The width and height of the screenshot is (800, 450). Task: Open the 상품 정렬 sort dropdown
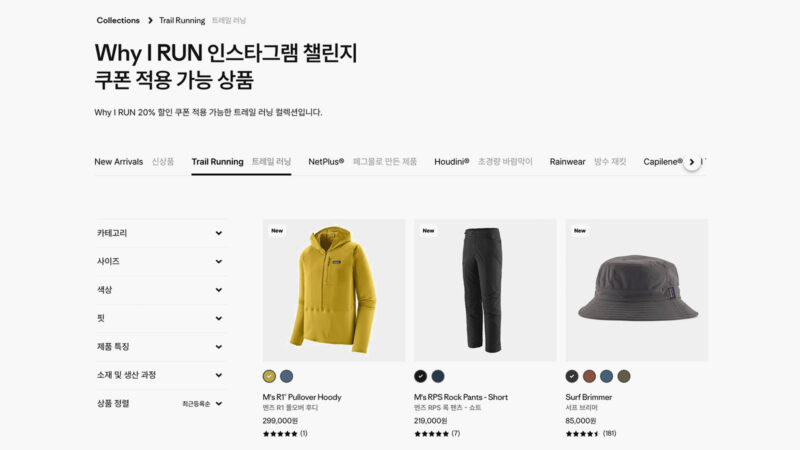[160, 404]
